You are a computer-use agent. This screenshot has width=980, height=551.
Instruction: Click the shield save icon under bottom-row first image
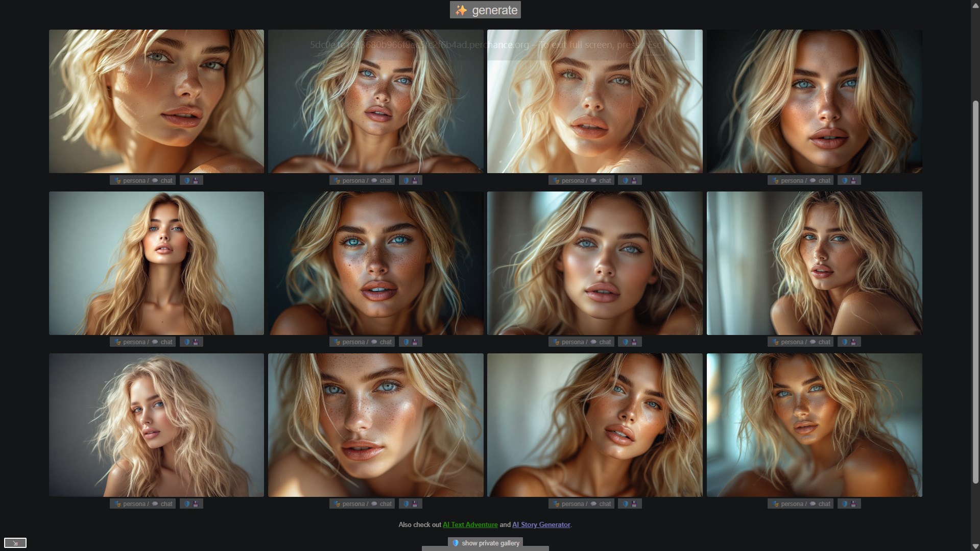click(x=192, y=504)
